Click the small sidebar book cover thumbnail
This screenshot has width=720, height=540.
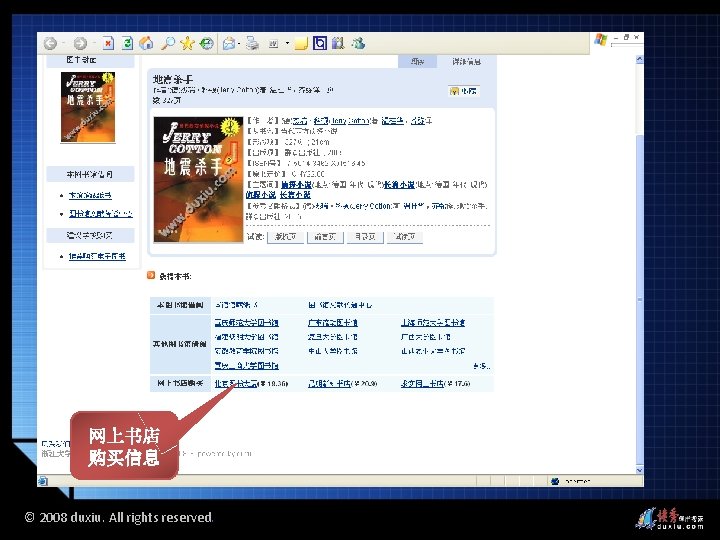click(88, 107)
